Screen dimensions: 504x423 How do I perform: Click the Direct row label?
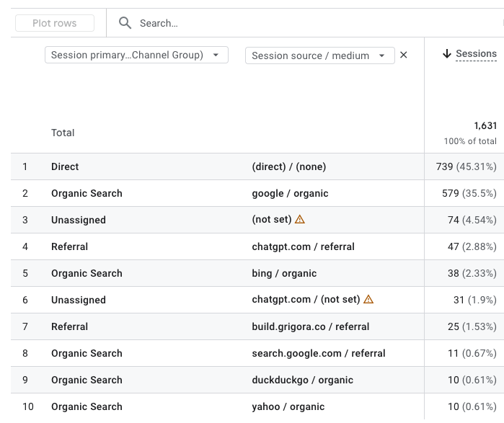tap(65, 166)
